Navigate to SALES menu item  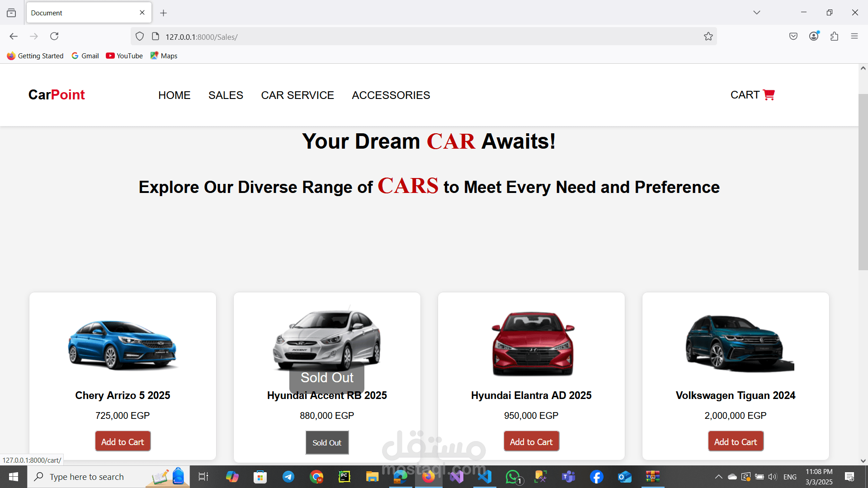pyautogui.click(x=226, y=95)
